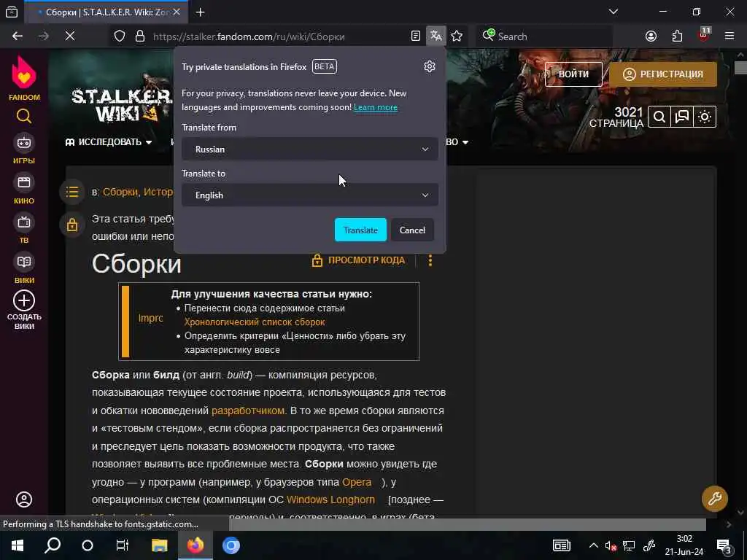Open table of contents icon
Image resolution: width=747 pixels, height=560 pixels.
72,192
